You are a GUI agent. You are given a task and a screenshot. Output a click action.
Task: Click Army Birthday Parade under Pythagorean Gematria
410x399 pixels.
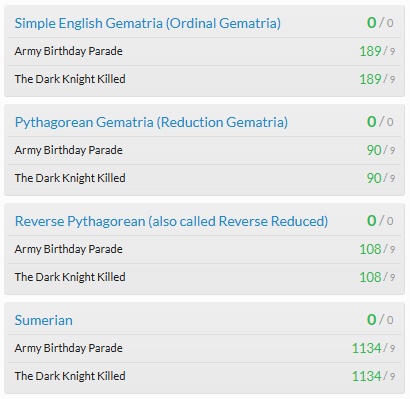tap(68, 150)
